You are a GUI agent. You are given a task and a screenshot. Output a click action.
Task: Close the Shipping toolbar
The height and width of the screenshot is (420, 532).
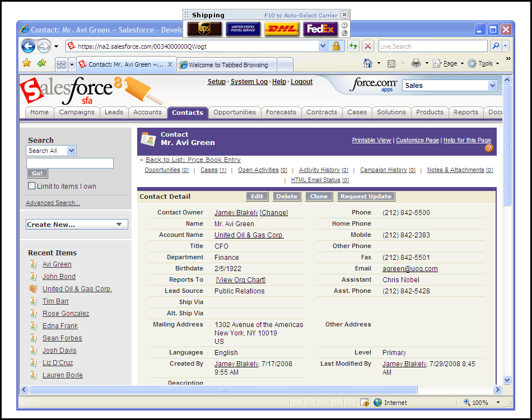pyautogui.click(x=344, y=15)
